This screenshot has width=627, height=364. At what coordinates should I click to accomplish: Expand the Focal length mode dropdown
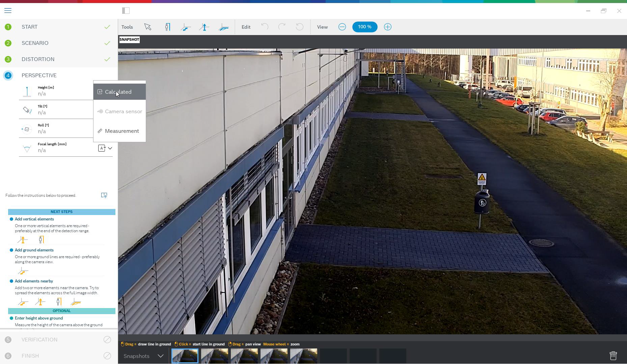105,148
